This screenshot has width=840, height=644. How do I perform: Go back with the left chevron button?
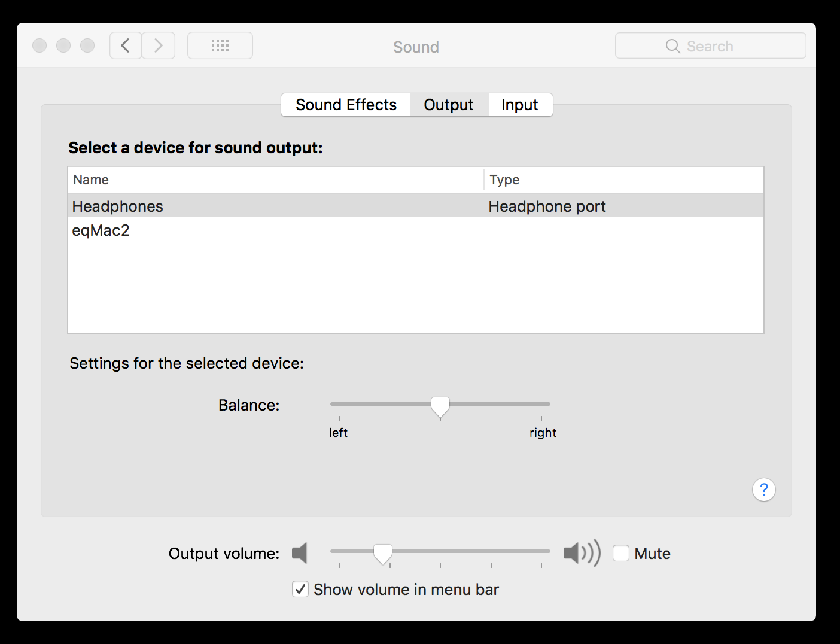click(x=126, y=45)
